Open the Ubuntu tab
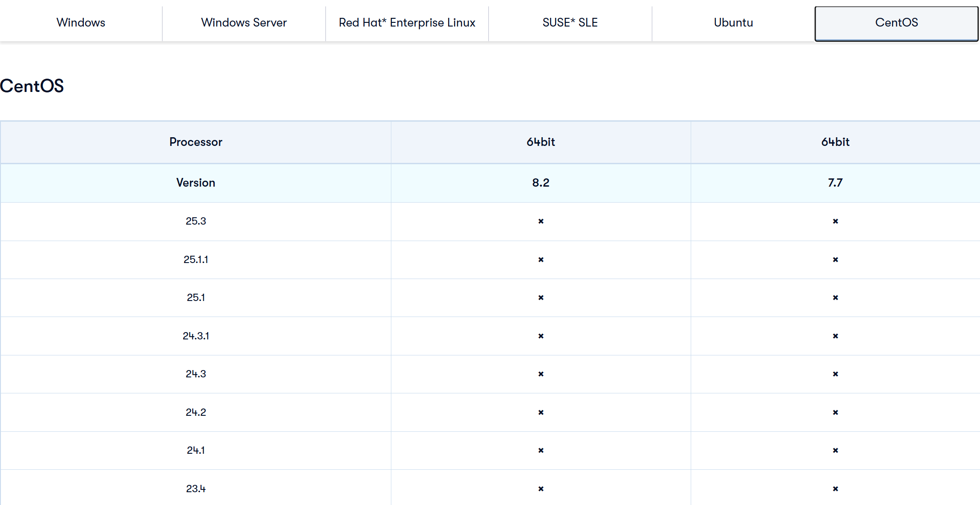 point(733,22)
